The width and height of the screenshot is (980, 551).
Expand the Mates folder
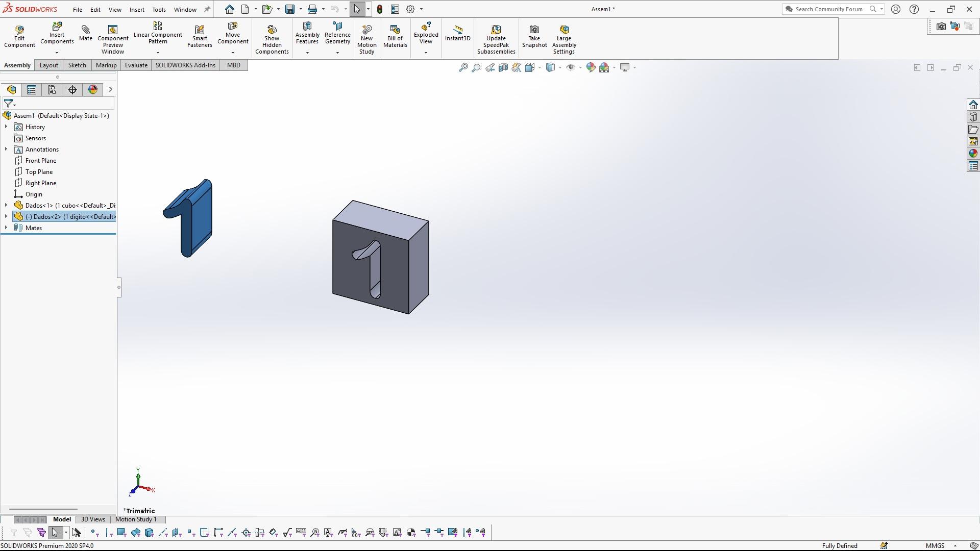6,228
